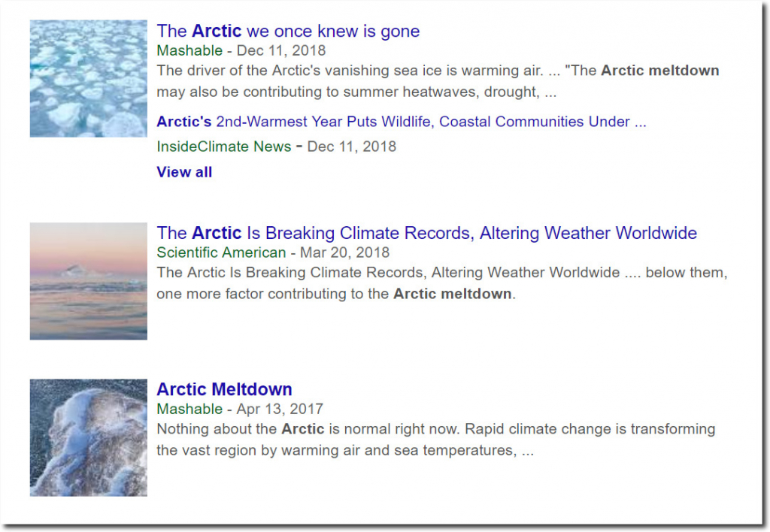This screenshot has height=532, width=770.
Task: Click the Apr 13, 2017 date text
Action: click(280, 409)
